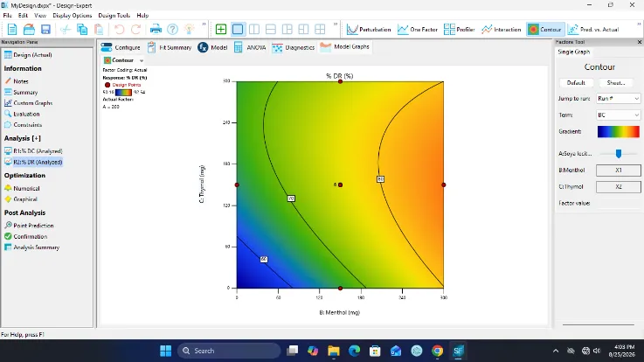Click the New Design file icon
The width and height of the screenshot is (644, 362).
pyautogui.click(x=12, y=29)
